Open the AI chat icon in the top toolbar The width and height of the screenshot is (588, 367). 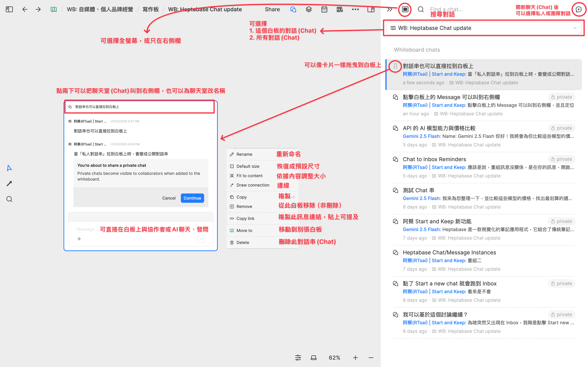pyautogui.click(x=293, y=9)
